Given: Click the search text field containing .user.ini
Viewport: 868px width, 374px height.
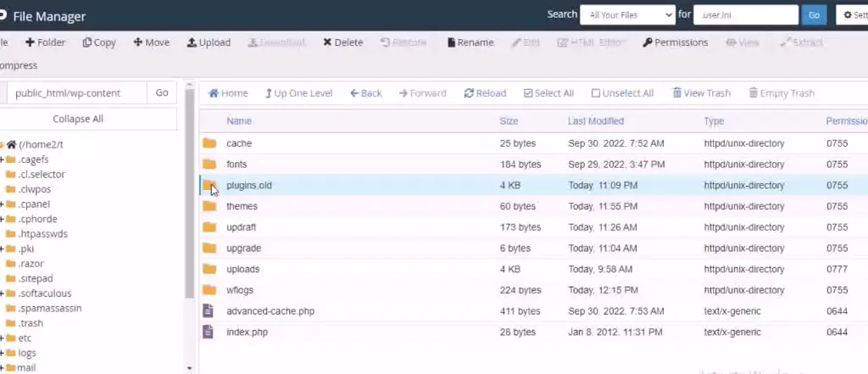Looking at the screenshot, I should 746,15.
